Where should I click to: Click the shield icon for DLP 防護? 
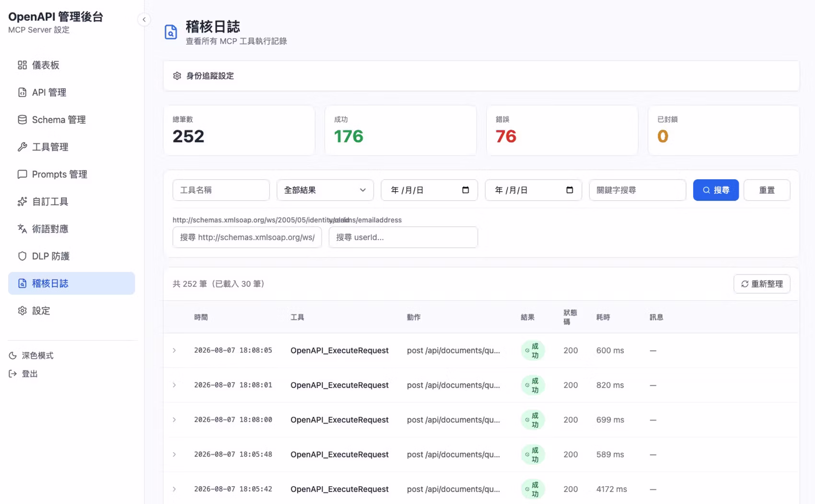22,256
